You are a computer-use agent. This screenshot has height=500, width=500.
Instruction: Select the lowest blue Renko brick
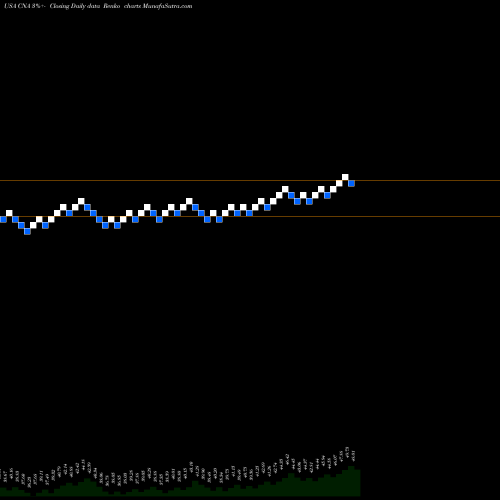[x=27, y=231]
